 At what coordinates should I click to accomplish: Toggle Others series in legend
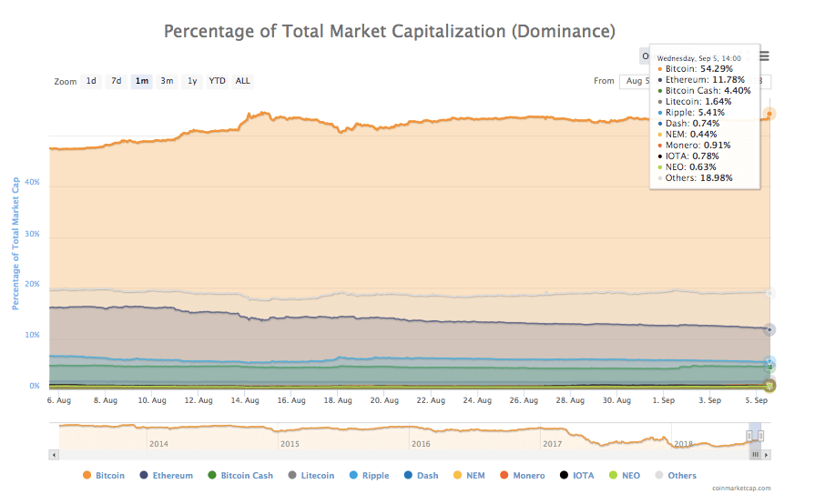pos(676,476)
